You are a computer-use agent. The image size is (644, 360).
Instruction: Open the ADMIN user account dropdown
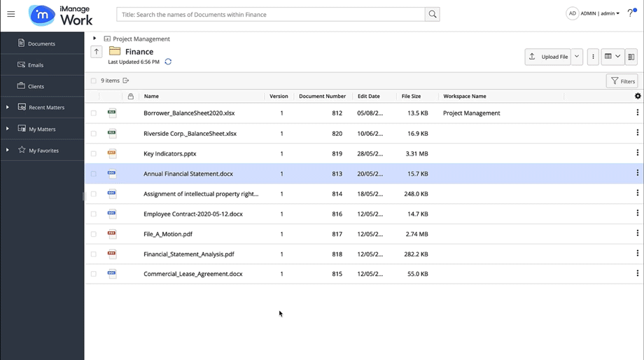601,13
